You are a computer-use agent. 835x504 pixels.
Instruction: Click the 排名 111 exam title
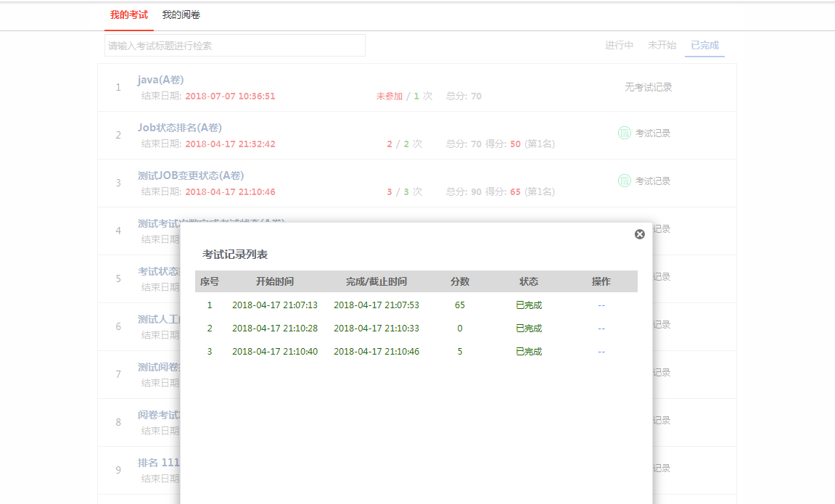coord(159,463)
